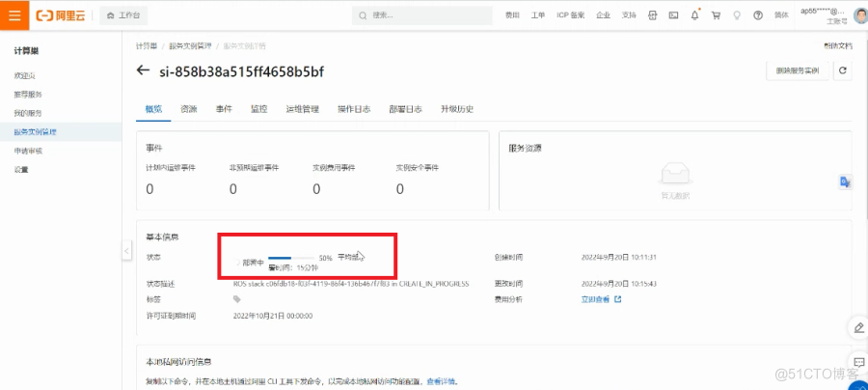868x390 pixels.
Task: Click the tag icon beside 标签
Action: point(237,299)
